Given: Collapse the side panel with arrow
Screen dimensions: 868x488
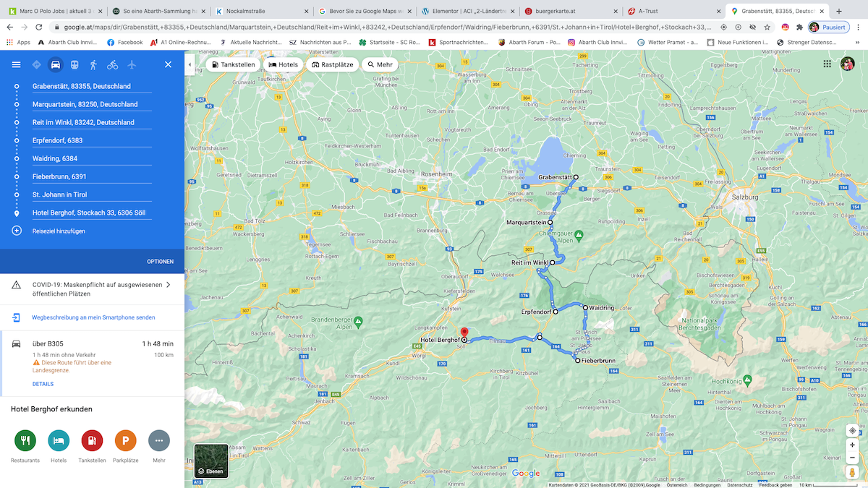Looking at the screenshot, I should coord(190,64).
